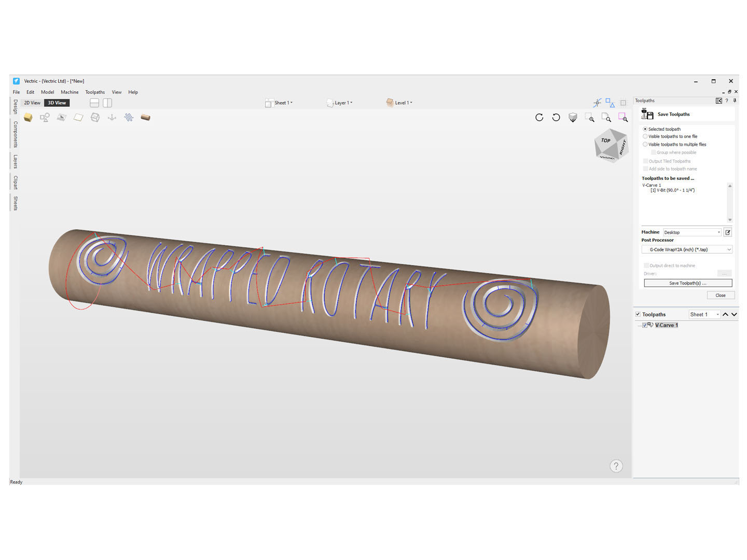Toggle the snap to curve icon
This screenshot has width=747, height=560.
pyautogui.click(x=598, y=103)
